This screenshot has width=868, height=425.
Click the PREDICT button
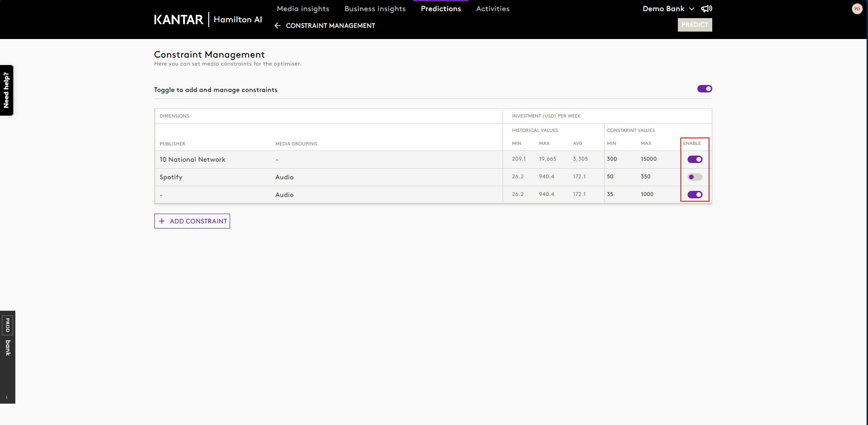[695, 25]
